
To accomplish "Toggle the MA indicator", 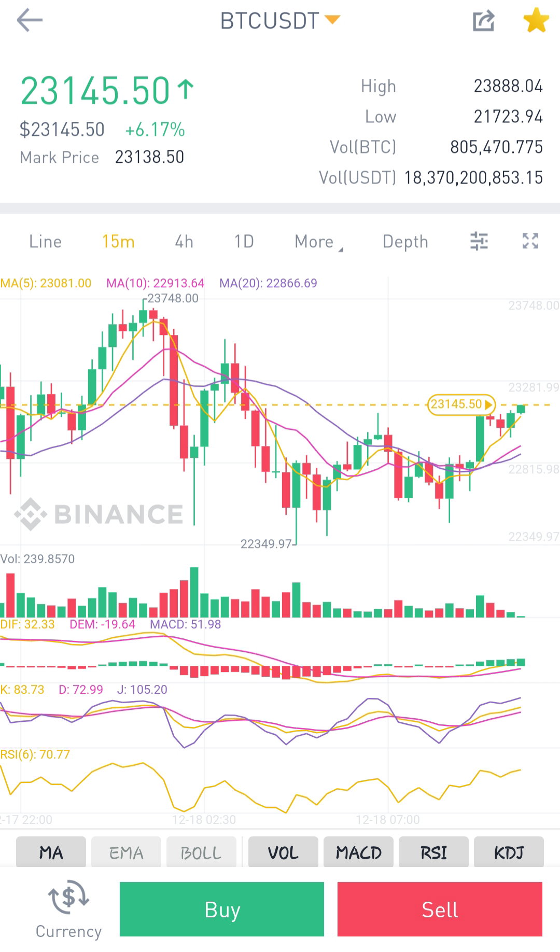I will click(51, 852).
